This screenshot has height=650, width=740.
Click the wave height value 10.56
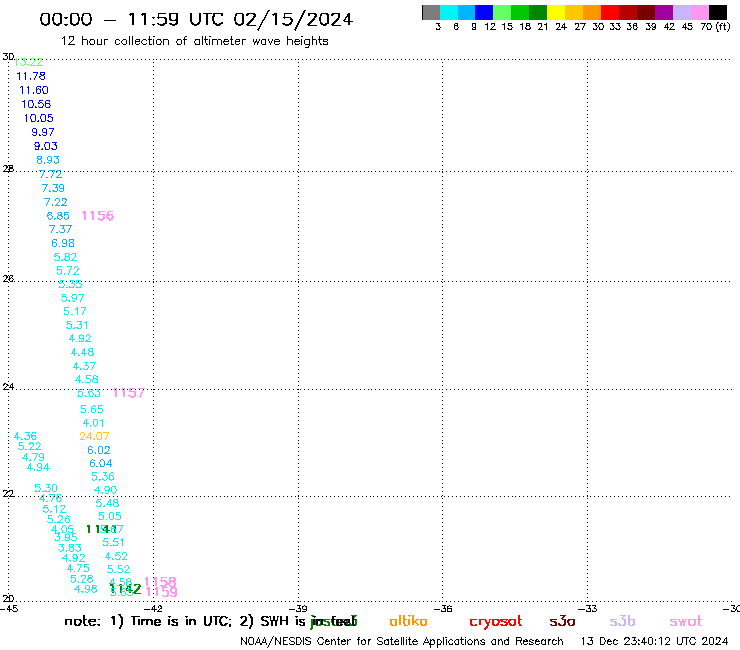coord(36,104)
